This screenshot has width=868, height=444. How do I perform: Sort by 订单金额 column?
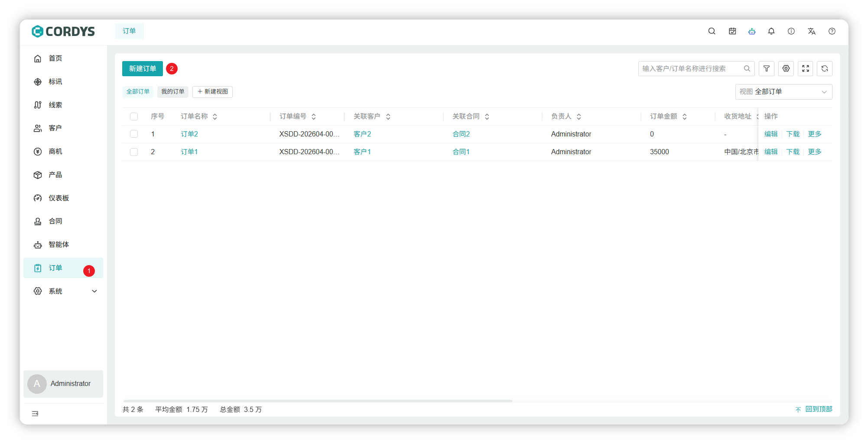pos(684,117)
